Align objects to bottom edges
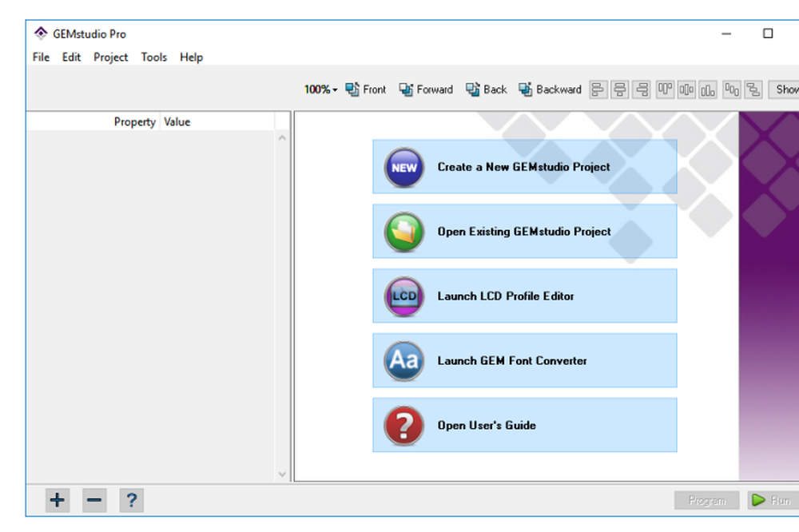 pos(707,89)
